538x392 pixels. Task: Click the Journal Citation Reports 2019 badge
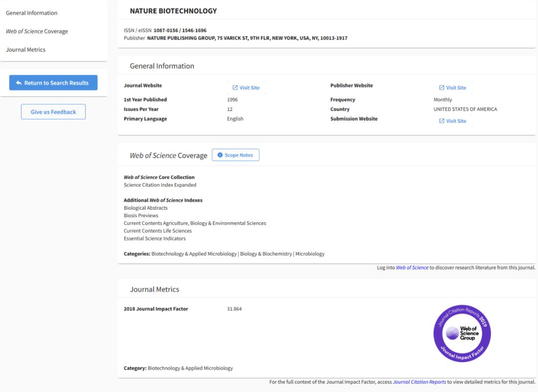(x=462, y=333)
